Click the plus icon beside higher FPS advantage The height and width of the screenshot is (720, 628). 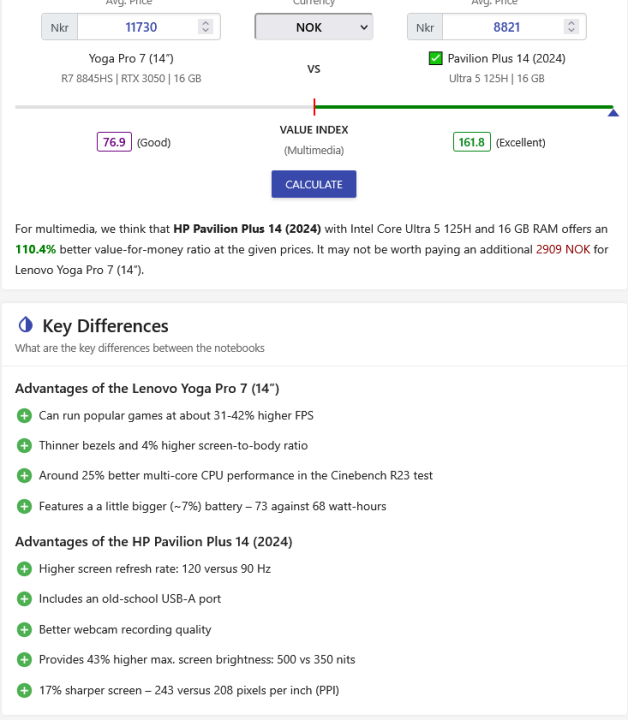point(24,416)
